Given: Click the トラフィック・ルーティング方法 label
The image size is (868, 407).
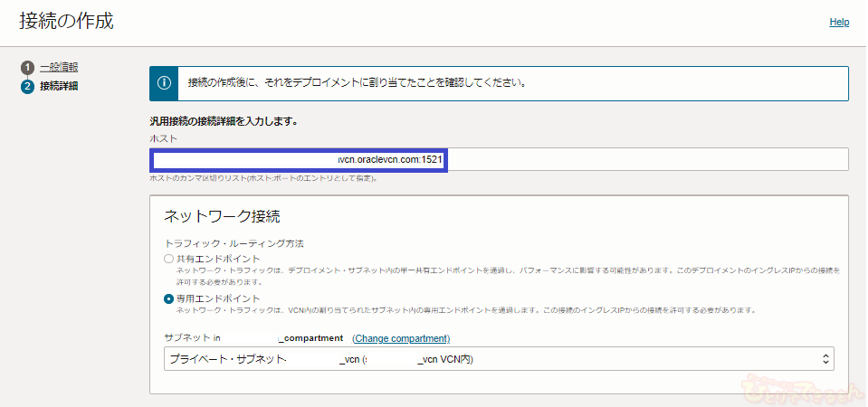Looking at the screenshot, I should (x=234, y=244).
